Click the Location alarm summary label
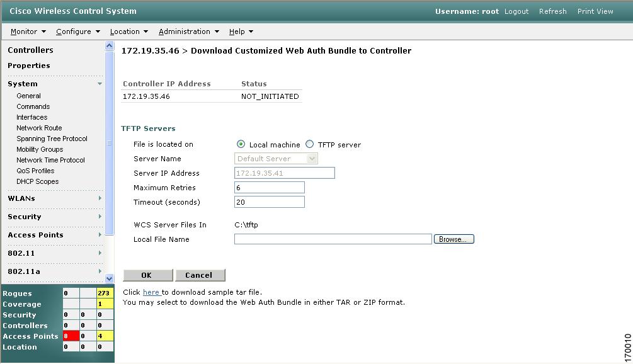The height and width of the screenshot is (364, 633). coord(20,347)
